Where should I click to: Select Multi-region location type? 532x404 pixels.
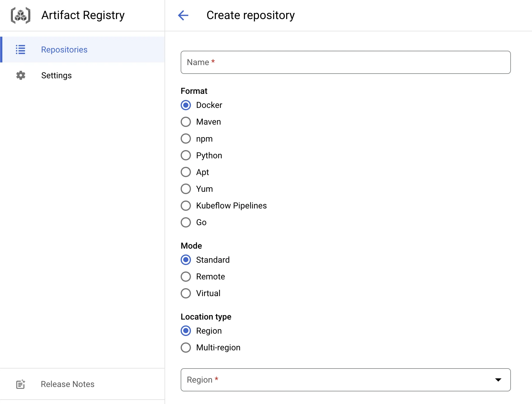186,347
